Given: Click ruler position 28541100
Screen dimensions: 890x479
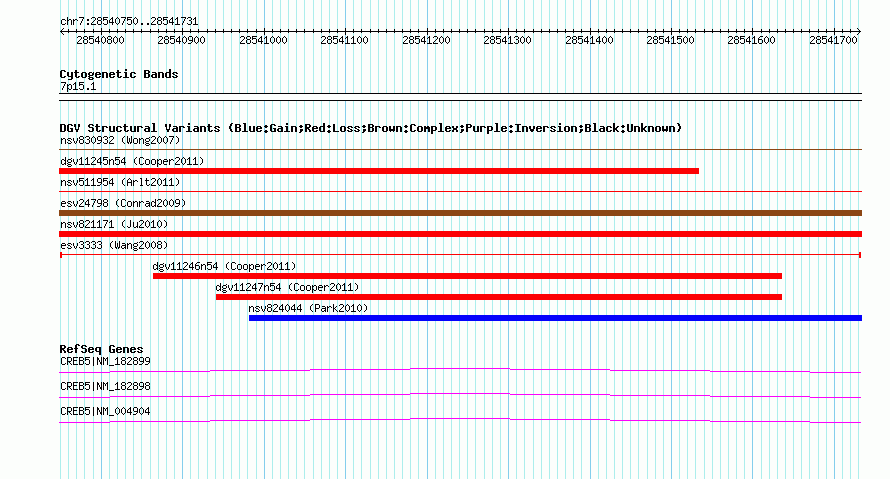Looking at the screenshot, I should (x=345, y=40).
